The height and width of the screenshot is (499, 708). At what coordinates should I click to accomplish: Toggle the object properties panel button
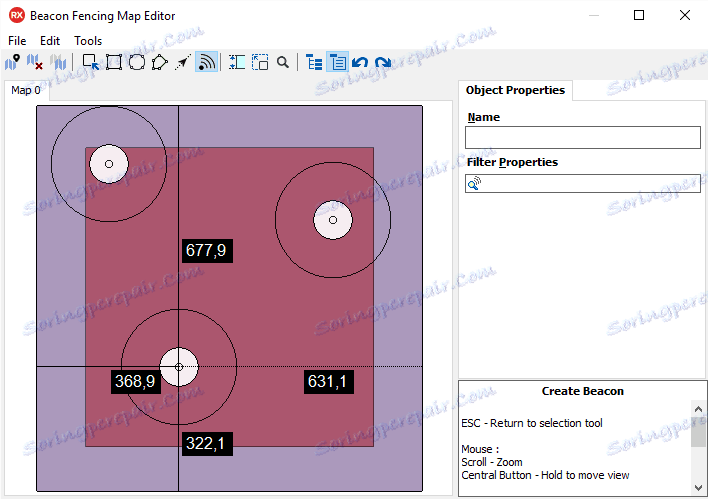point(337,62)
